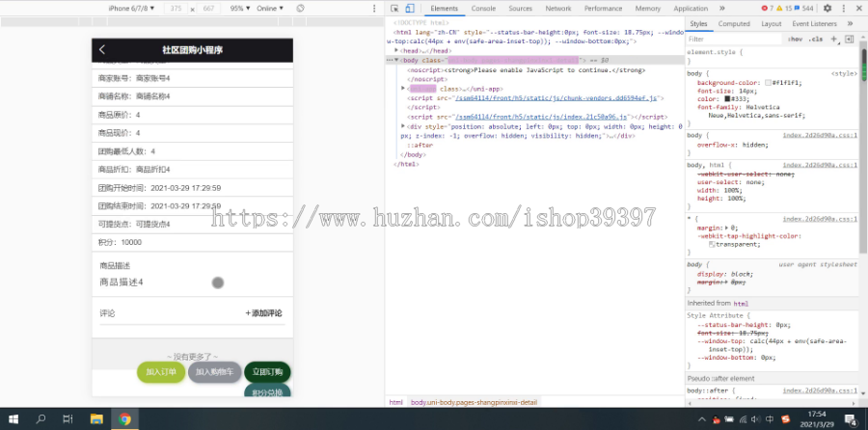The width and height of the screenshot is (868, 430).
Task: Open the Online throttling dropdown
Action: point(270,9)
